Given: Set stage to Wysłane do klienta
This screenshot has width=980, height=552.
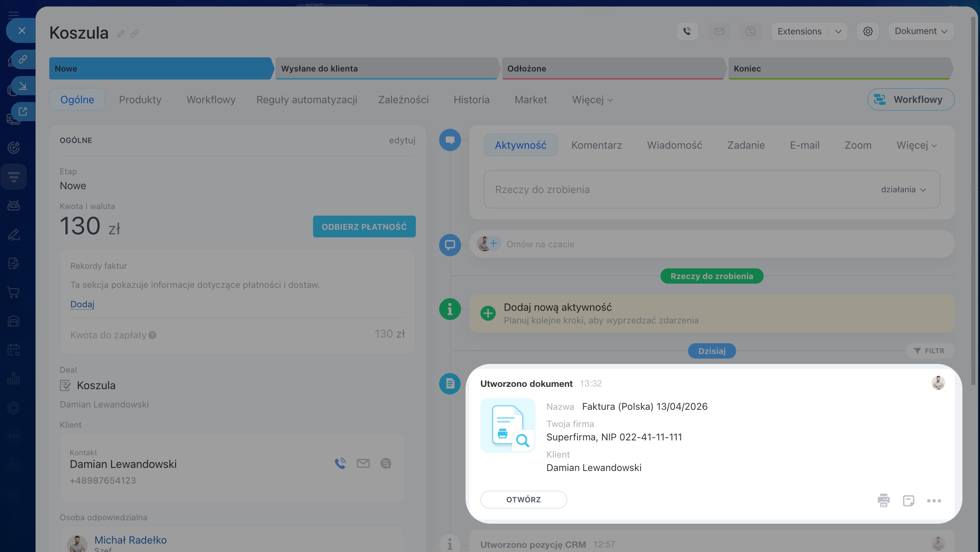Looking at the screenshot, I should [x=386, y=69].
